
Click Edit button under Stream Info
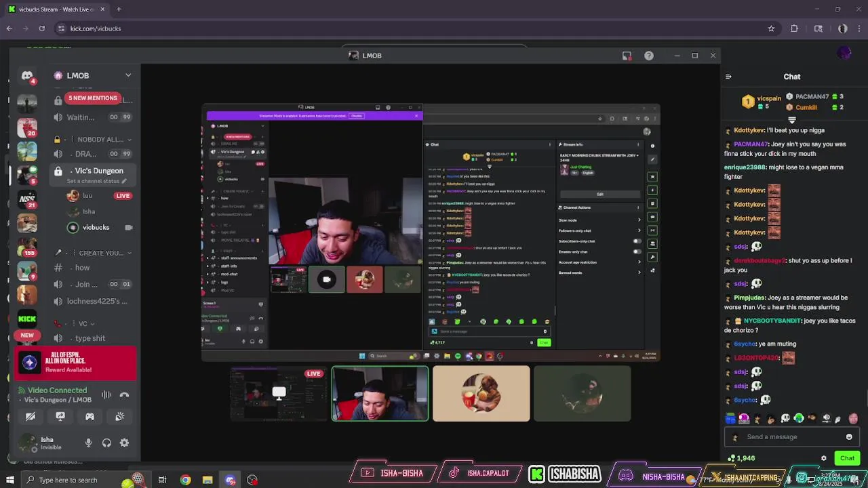(599, 194)
